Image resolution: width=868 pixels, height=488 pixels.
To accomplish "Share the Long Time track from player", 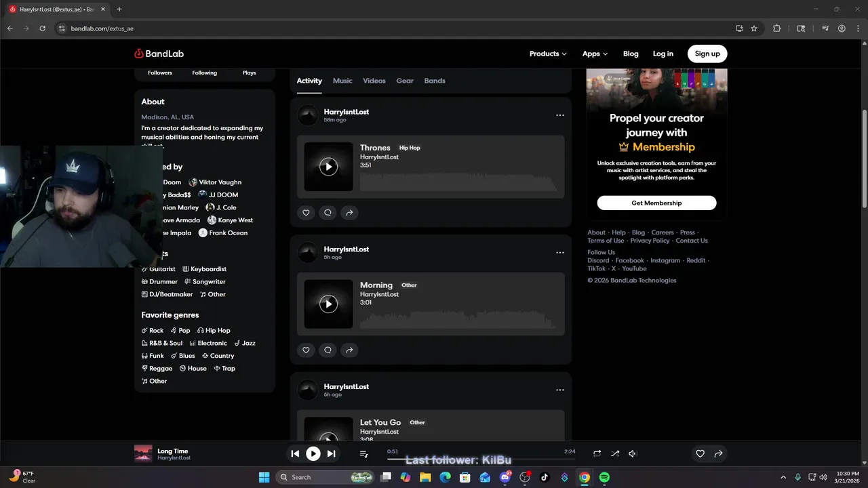I will coord(719,454).
